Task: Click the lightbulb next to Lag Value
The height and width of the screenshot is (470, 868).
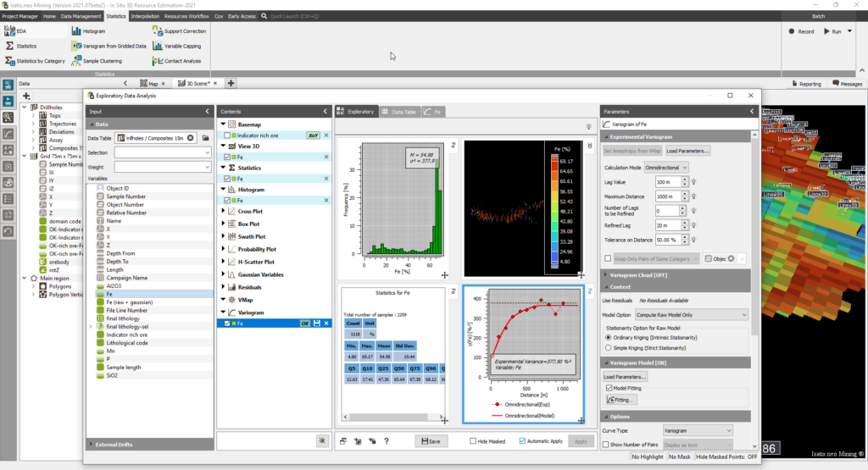Action: click(693, 182)
